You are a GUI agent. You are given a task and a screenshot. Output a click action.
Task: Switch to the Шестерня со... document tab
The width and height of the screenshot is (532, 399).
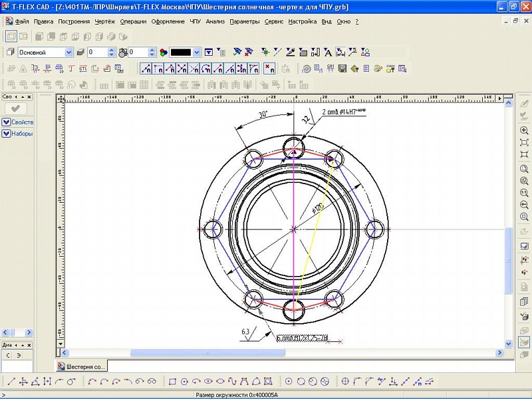point(81,366)
